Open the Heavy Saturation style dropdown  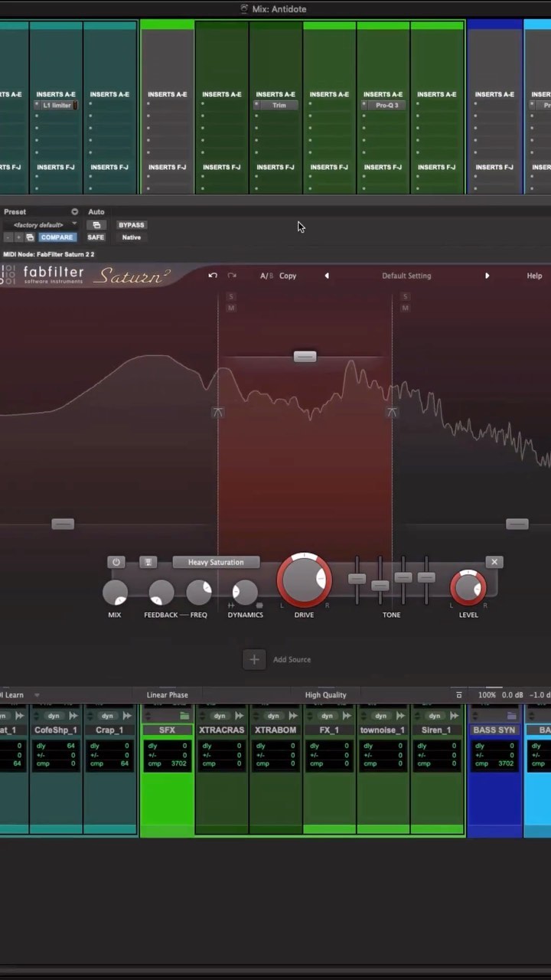tap(216, 562)
